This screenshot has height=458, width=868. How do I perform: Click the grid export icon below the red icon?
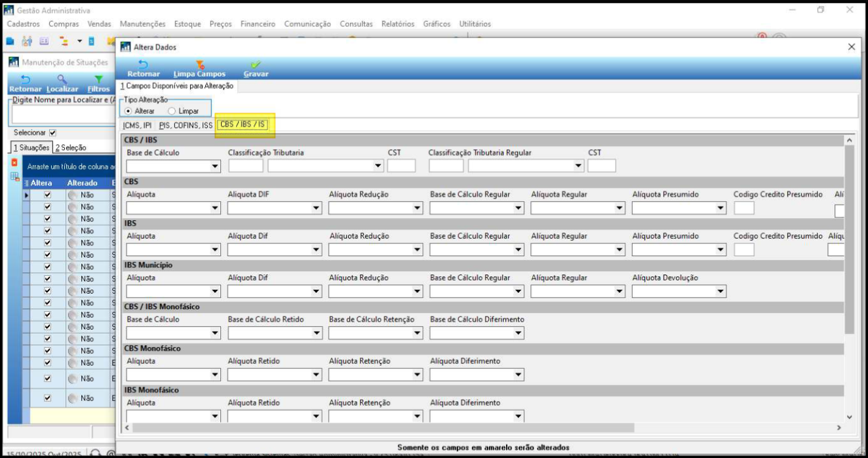14,176
